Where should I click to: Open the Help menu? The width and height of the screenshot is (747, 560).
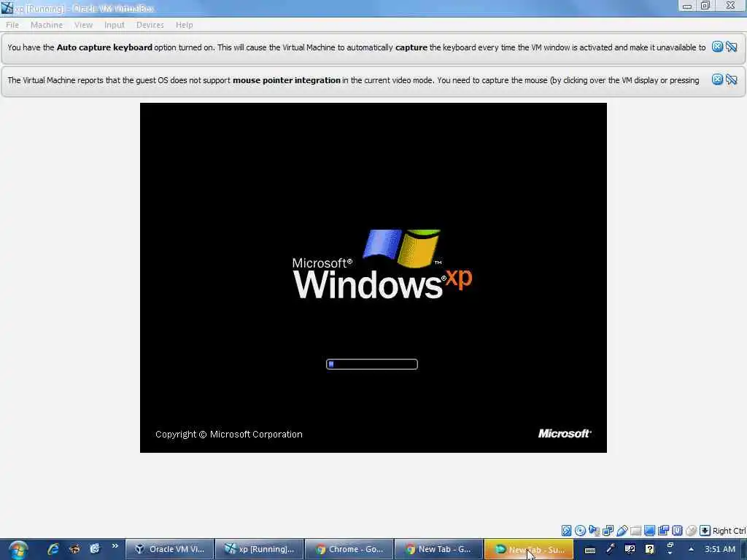click(185, 25)
